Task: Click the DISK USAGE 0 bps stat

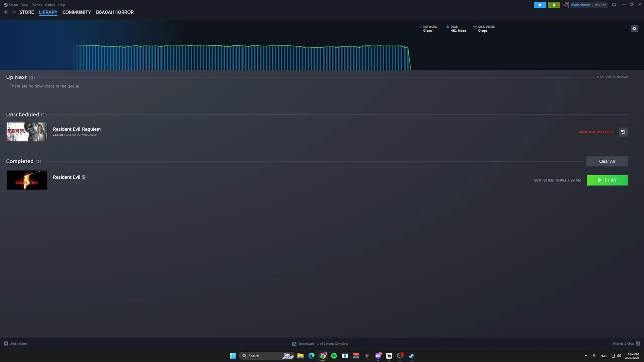Action: (x=484, y=29)
